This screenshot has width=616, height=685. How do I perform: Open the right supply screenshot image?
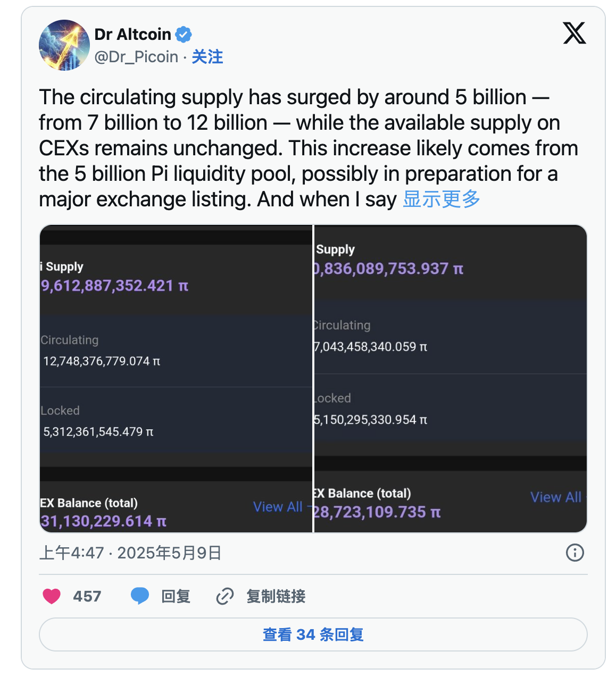(x=451, y=378)
